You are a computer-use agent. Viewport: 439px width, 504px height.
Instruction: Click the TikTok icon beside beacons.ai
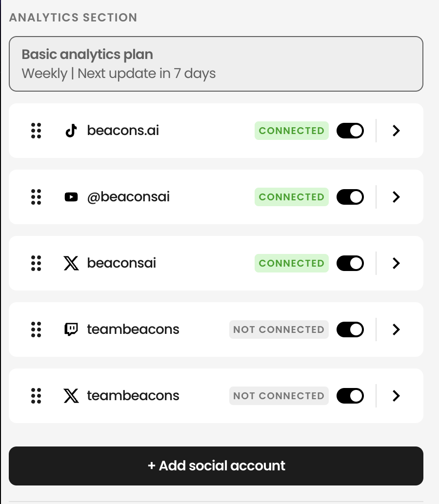click(71, 131)
